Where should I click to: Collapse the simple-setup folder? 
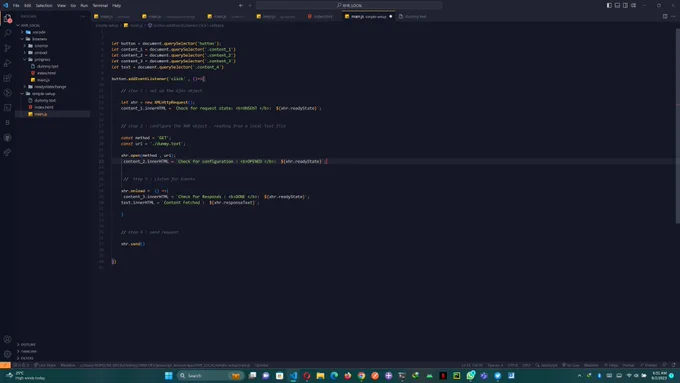coord(43,94)
